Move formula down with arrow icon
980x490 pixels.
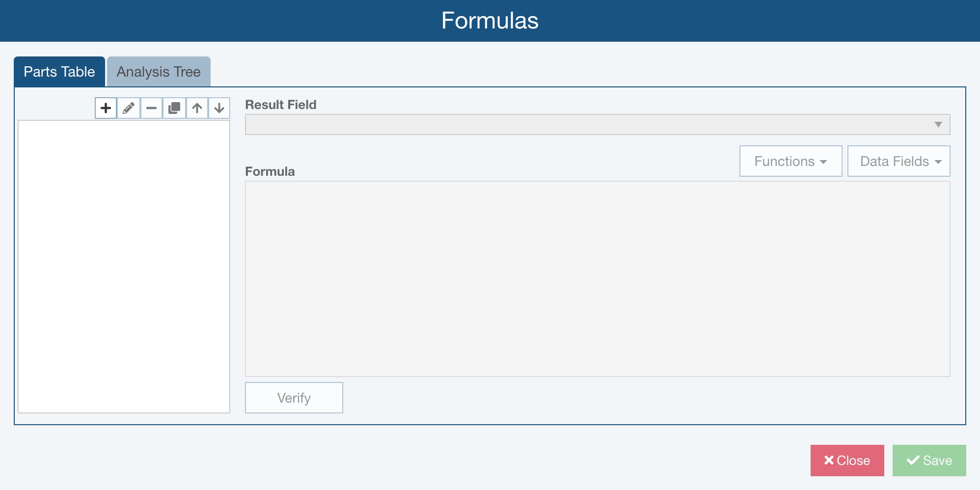click(x=219, y=108)
